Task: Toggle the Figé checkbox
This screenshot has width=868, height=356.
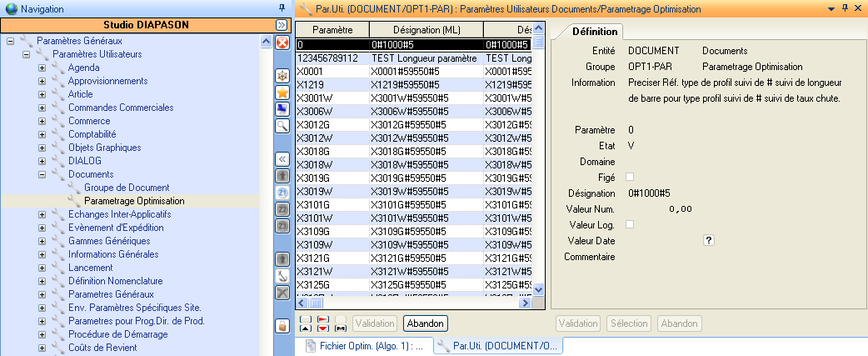Action: (630, 177)
